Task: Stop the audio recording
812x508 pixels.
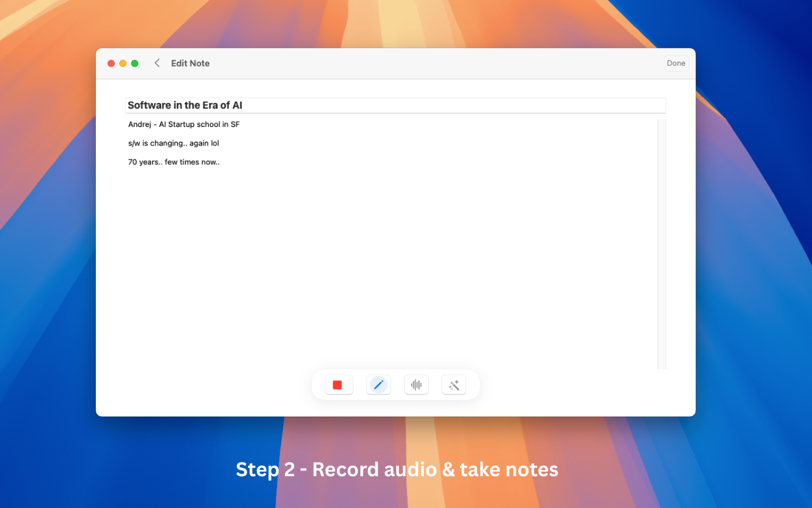Action: 339,385
